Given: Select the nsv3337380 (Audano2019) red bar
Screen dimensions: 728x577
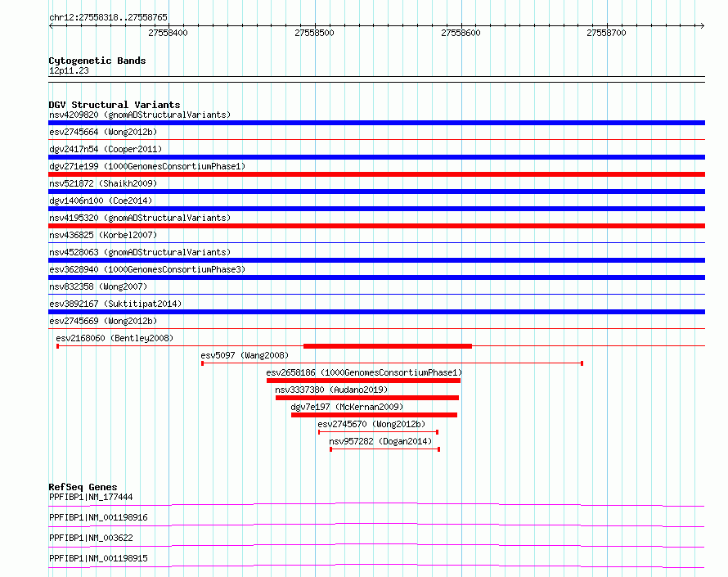Looking at the screenshot, I should click(x=367, y=398).
